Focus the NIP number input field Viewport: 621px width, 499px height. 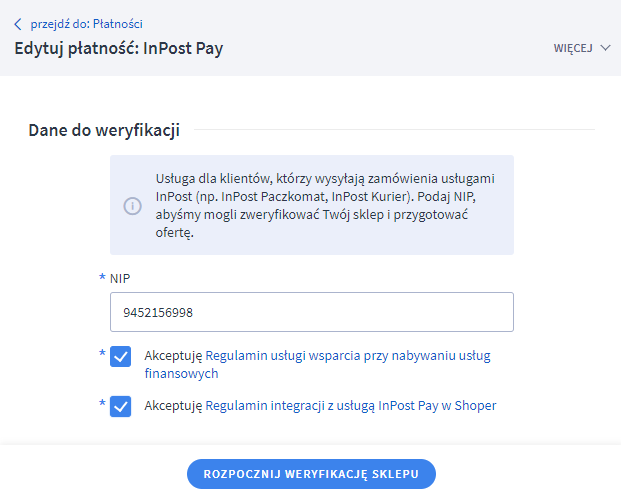pos(311,312)
